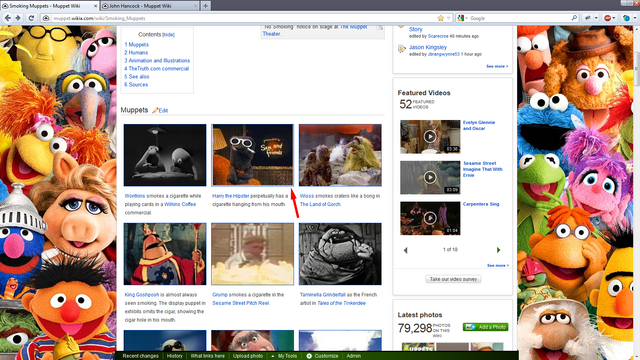Open the Grump Pitch Reel thumbnail
This screenshot has width=640, height=360.
252,254
